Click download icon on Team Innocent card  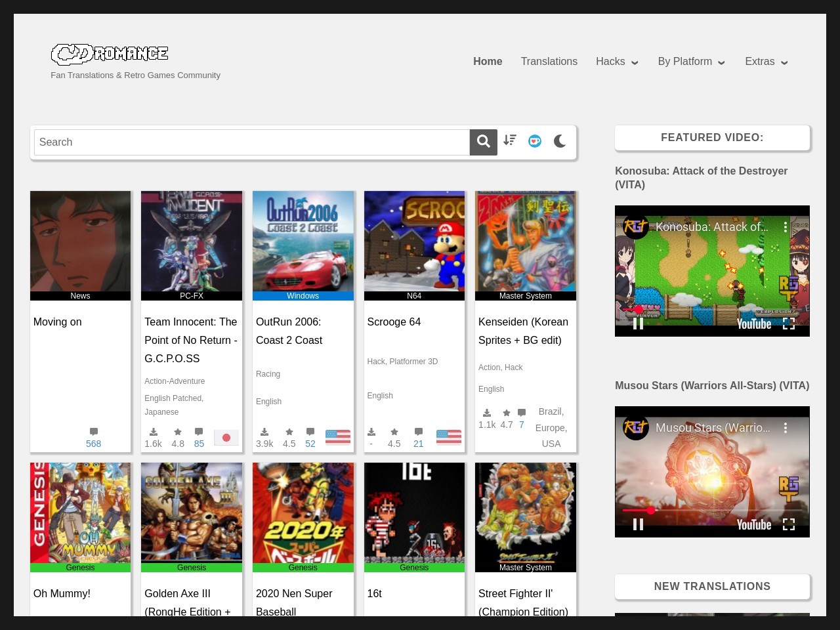(153, 432)
